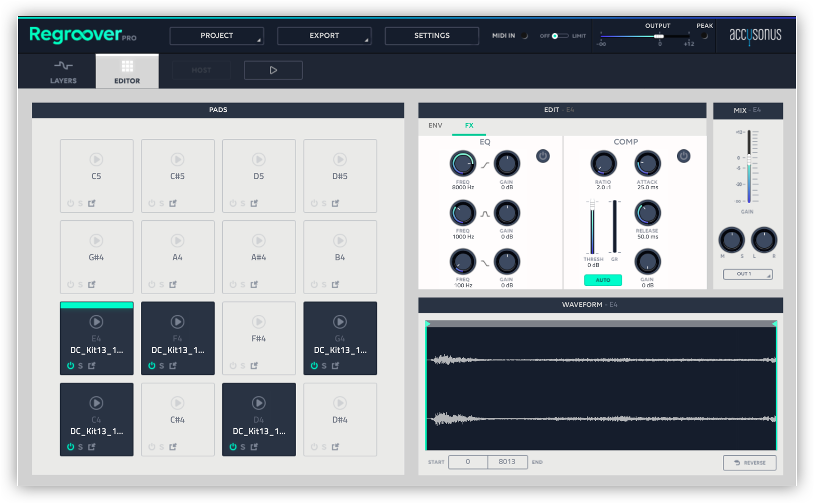Click the compressor RATIO knob
814x504 pixels.
603,164
